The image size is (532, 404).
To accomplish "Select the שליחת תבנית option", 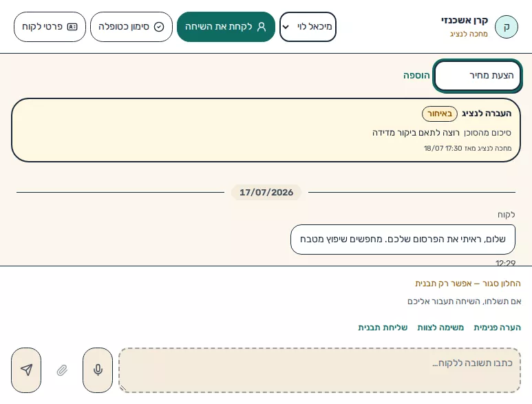I will (383, 328).
